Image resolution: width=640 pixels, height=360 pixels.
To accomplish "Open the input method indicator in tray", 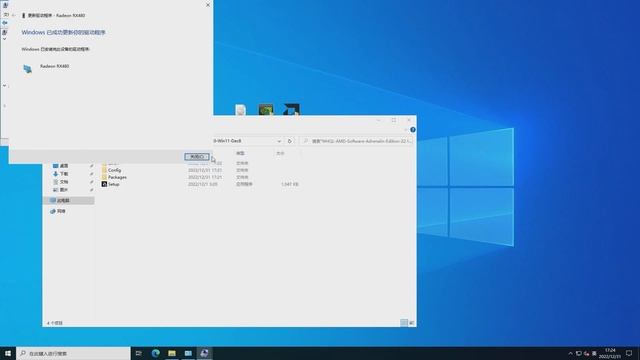I will (x=594, y=353).
